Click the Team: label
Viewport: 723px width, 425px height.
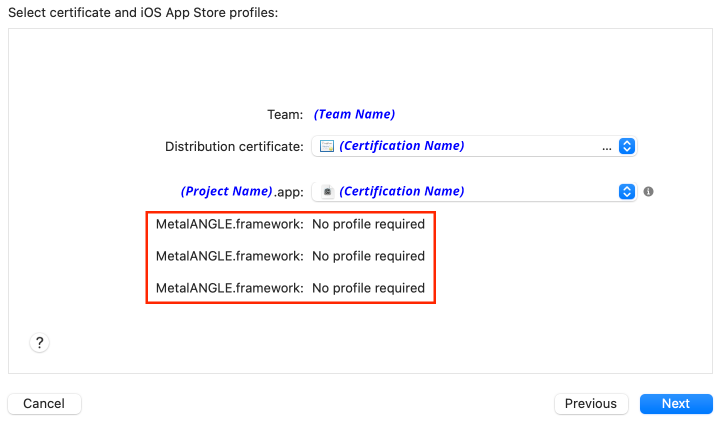(285, 114)
